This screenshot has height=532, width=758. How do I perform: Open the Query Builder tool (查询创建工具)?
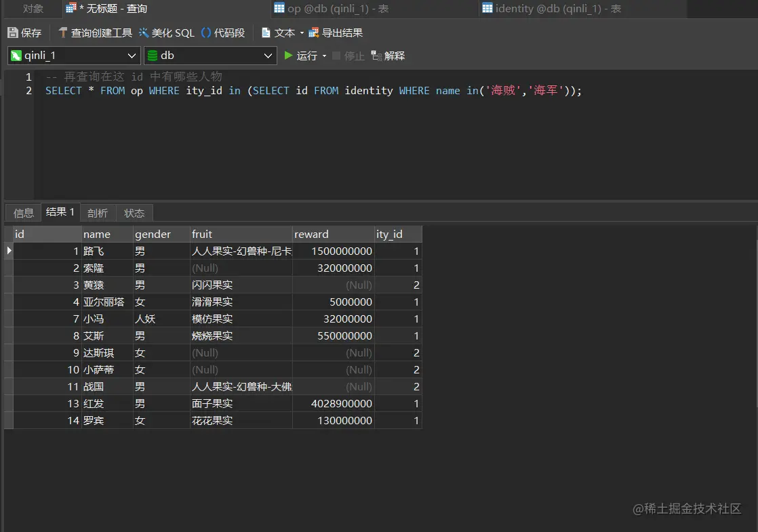click(x=95, y=33)
